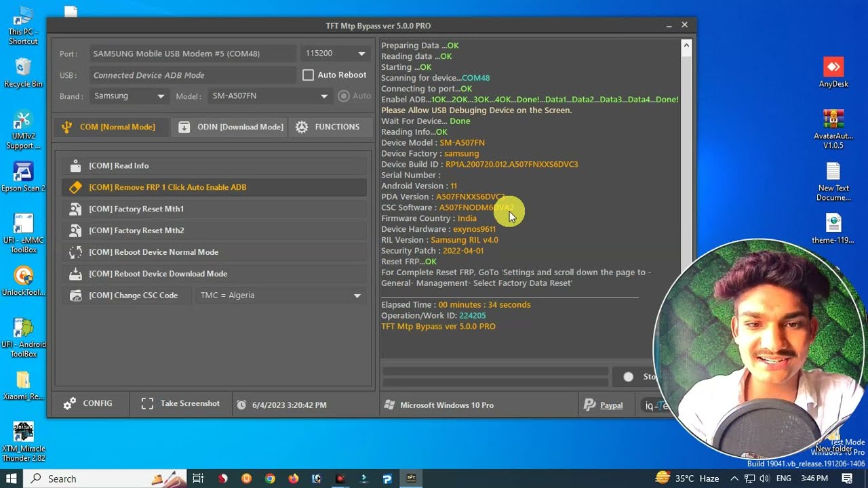Open UnlockTool desktop shortcut
Image resolution: width=868 pixels, height=488 pixels.
(x=23, y=281)
